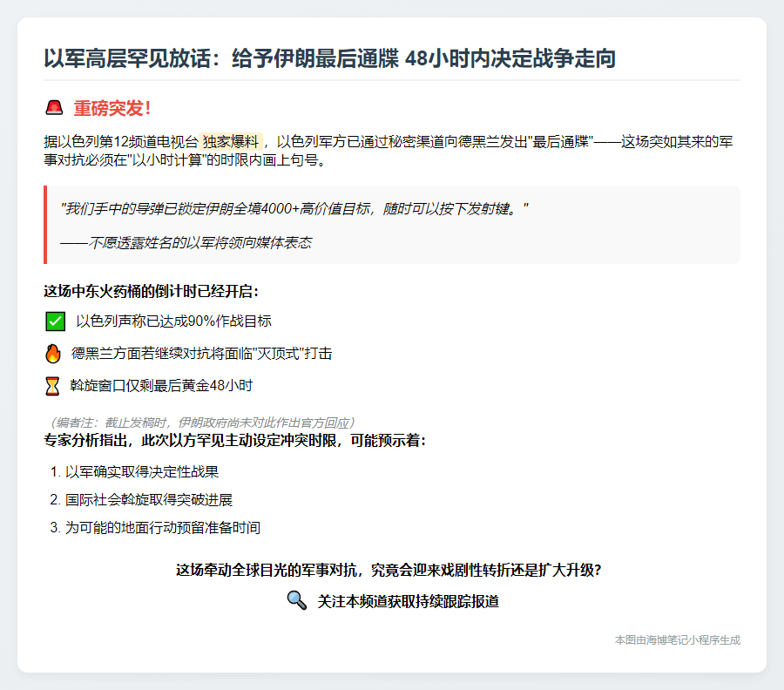Click the highlighted 独家爆料 text

[231, 141]
